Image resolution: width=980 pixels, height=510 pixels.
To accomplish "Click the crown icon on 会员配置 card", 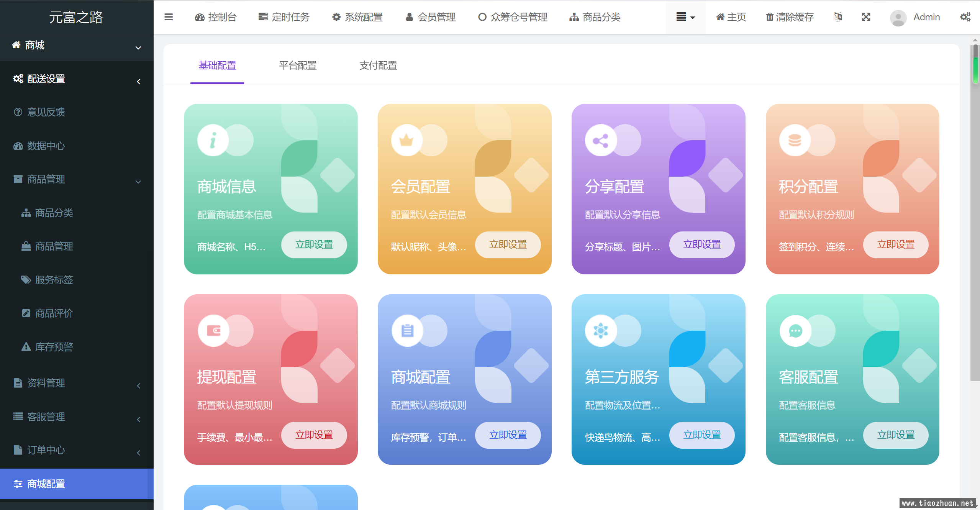I will [406, 140].
